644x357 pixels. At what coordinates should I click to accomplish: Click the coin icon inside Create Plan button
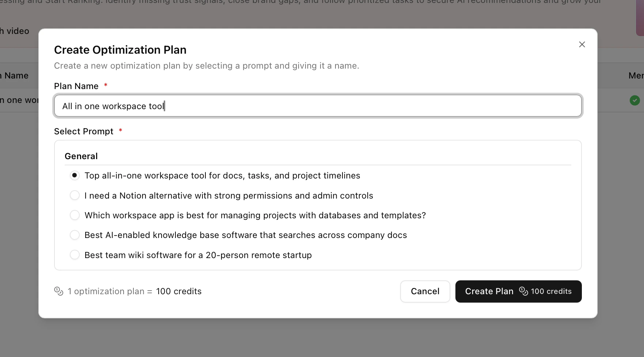pyautogui.click(x=524, y=291)
